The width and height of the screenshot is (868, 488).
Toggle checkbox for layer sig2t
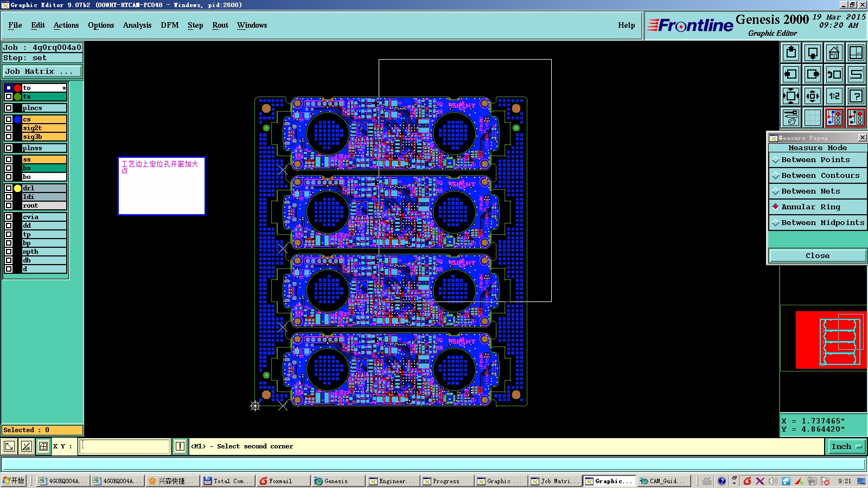9,128
